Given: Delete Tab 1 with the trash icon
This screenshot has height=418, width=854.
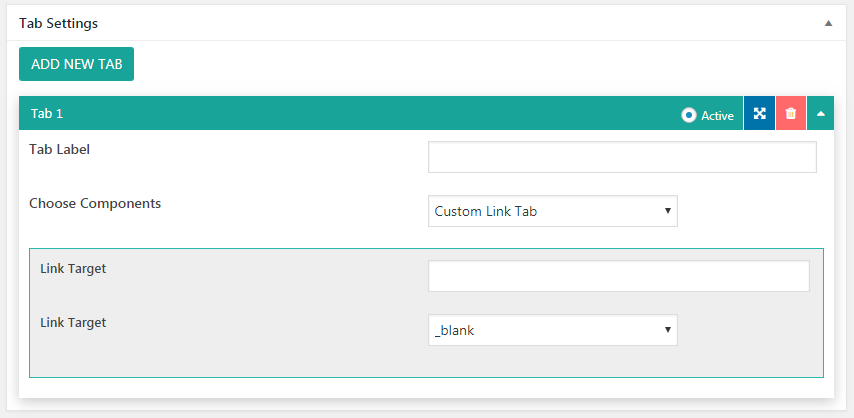Looking at the screenshot, I should [791, 114].
